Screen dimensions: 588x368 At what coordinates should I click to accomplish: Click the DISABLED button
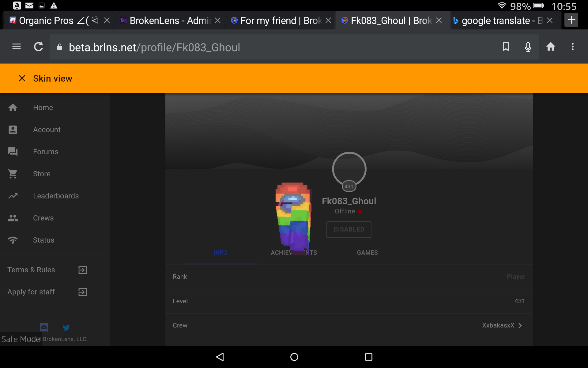pos(349,229)
